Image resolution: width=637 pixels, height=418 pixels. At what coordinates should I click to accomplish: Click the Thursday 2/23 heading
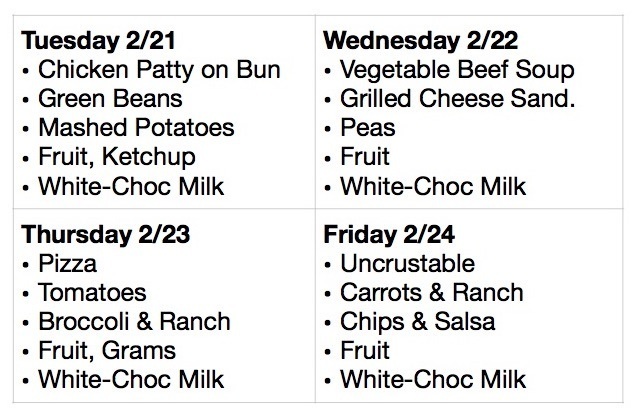(x=106, y=235)
